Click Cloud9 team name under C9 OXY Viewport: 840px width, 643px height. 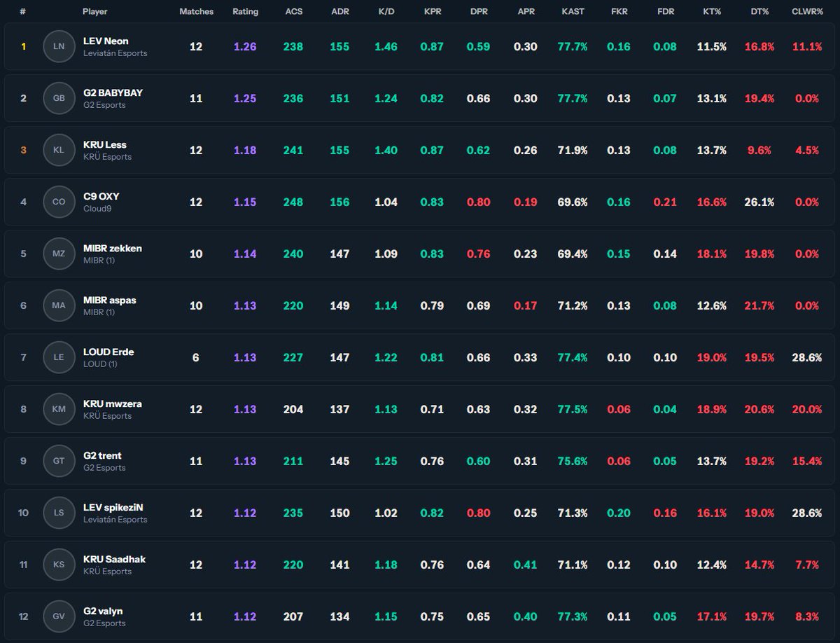coord(97,209)
